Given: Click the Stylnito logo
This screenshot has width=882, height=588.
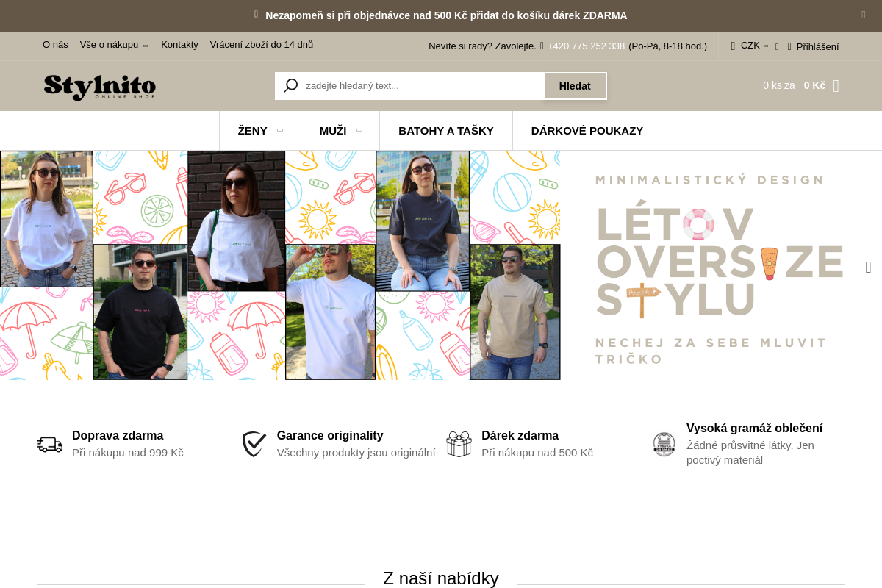Looking at the screenshot, I should 100,87.
